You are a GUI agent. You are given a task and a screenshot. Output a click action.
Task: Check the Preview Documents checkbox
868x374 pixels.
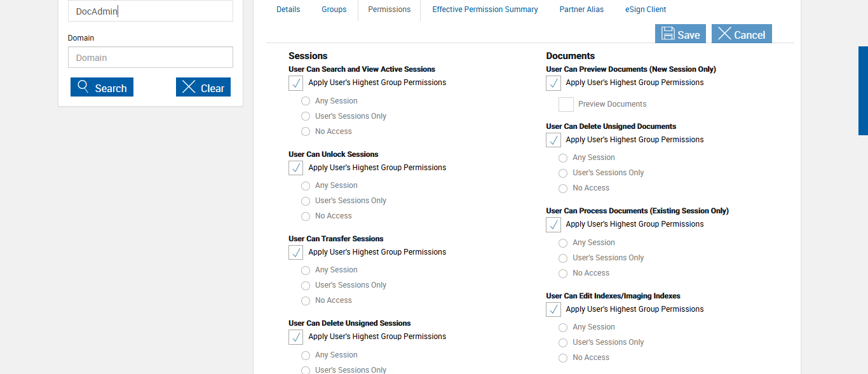pos(566,104)
